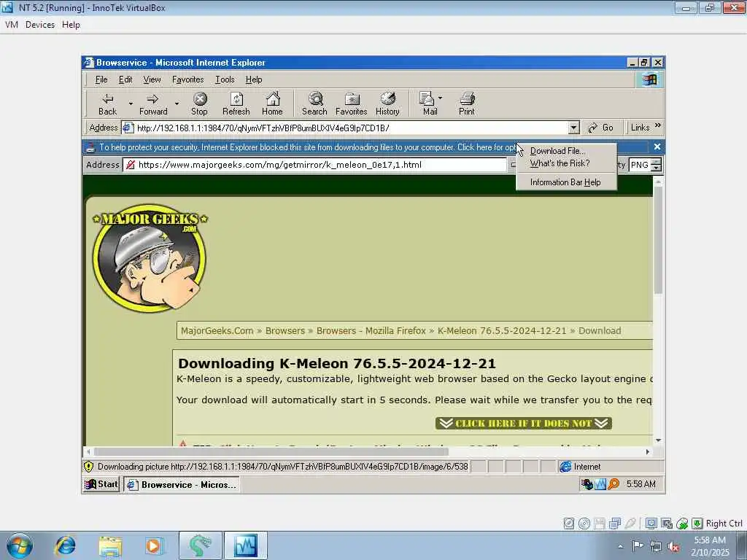
Task: Open Browsers - Mozilla Firefox breadcrumb link
Action: click(x=371, y=331)
